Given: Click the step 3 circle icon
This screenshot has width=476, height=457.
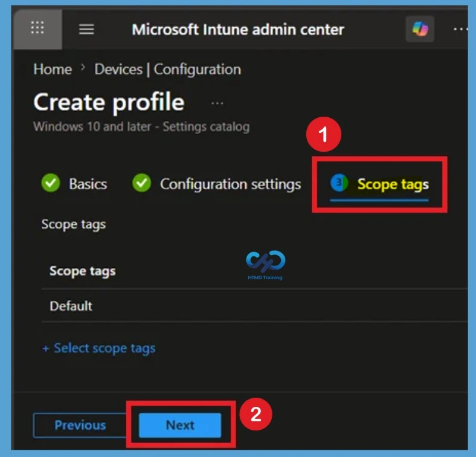Looking at the screenshot, I should (339, 183).
